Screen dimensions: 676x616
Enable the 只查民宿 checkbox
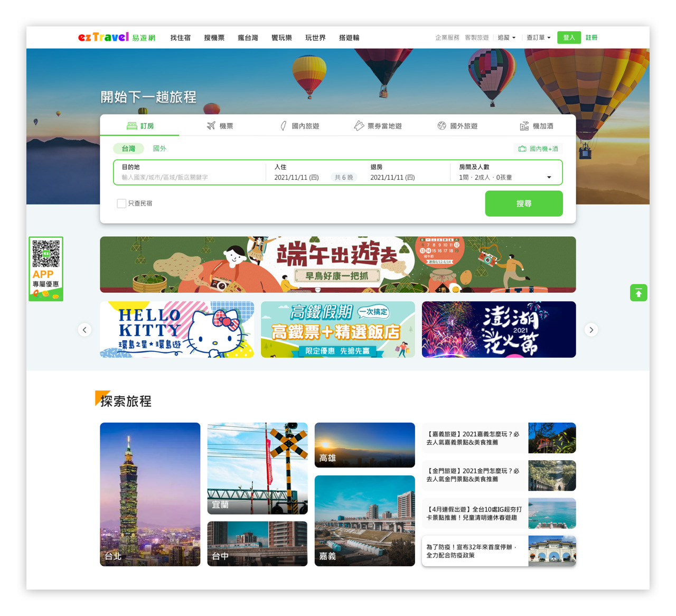tap(121, 203)
